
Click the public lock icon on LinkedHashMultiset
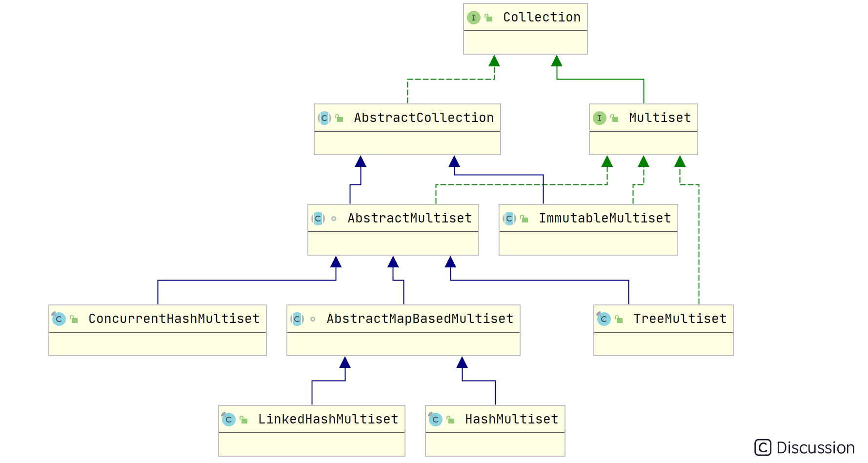(x=243, y=420)
